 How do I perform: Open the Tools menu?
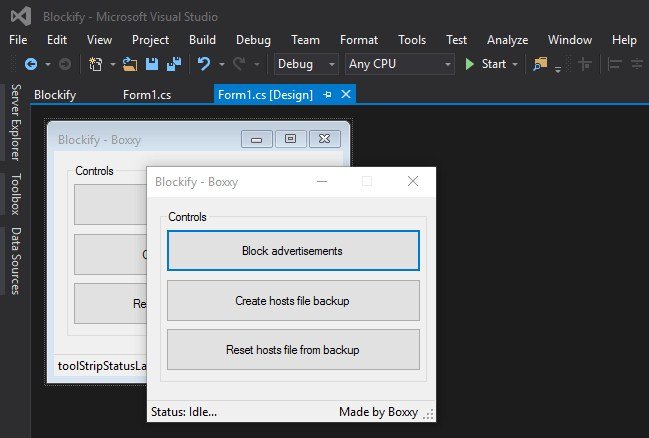point(412,40)
